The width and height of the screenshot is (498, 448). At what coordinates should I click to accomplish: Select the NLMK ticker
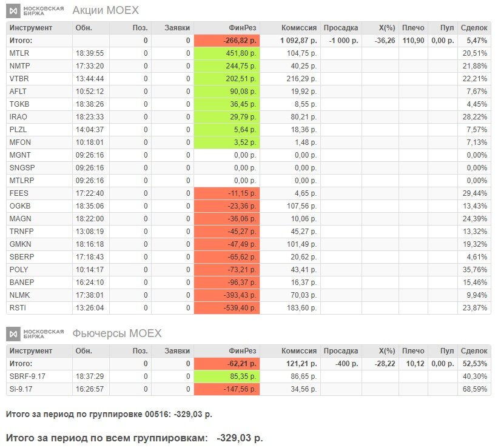coord(19,295)
